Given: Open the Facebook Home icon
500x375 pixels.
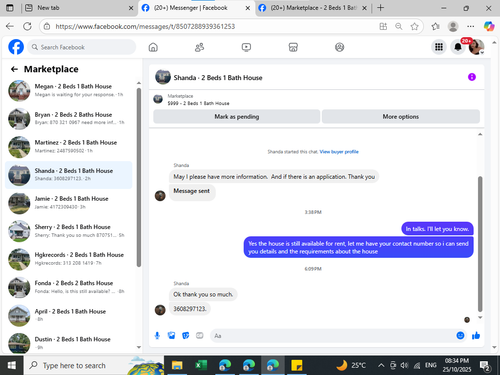Looking at the screenshot, I should pos(153,47).
